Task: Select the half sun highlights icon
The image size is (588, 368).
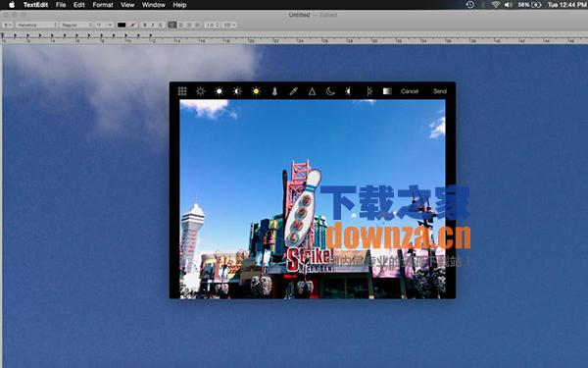Action: point(348,91)
